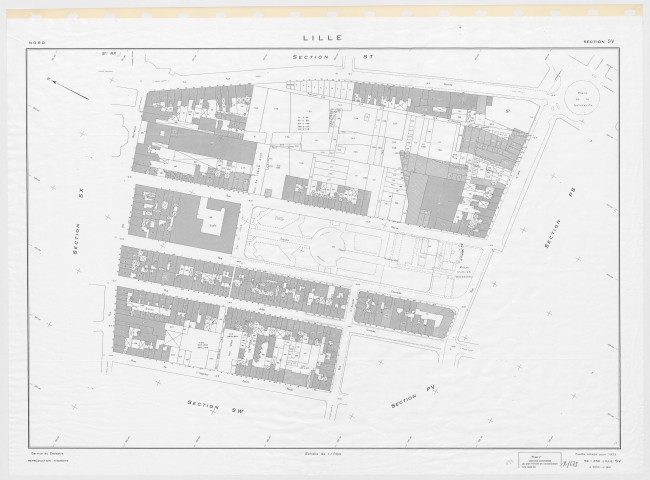Click the SECTION SY label top-right
Viewport: 650px width, 480px height.
pyautogui.click(x=599, y=43)
